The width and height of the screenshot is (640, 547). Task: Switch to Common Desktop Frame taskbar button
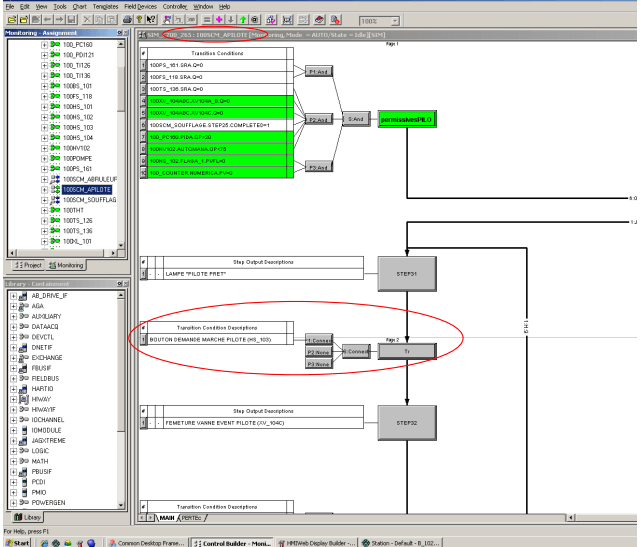tap(147, 543)
